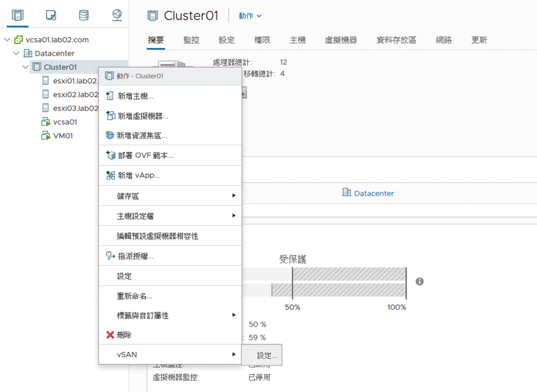Click the VM01 virtual machine icon

[46, 135]
